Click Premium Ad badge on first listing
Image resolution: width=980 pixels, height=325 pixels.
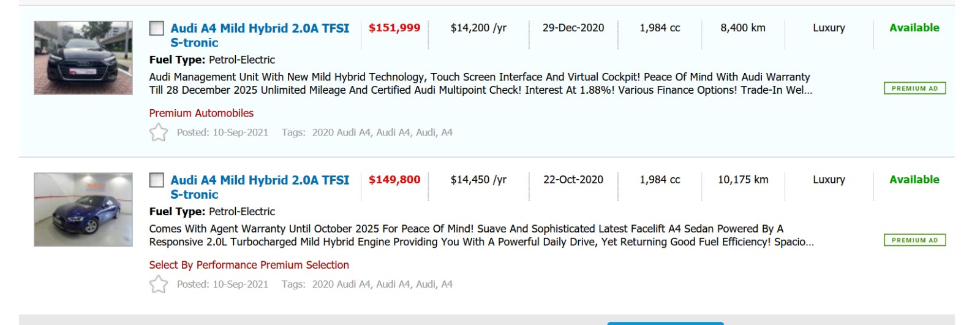[x=914, y=88]
